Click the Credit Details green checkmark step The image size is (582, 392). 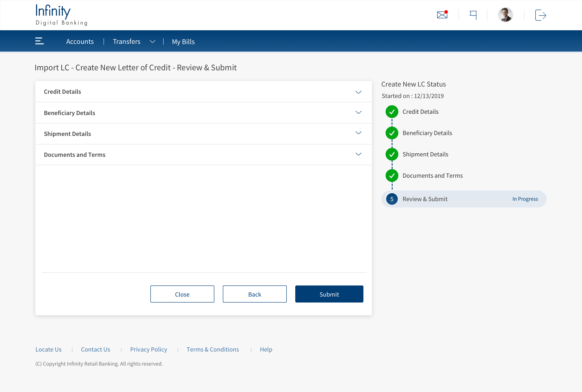[x=392, y=112]
